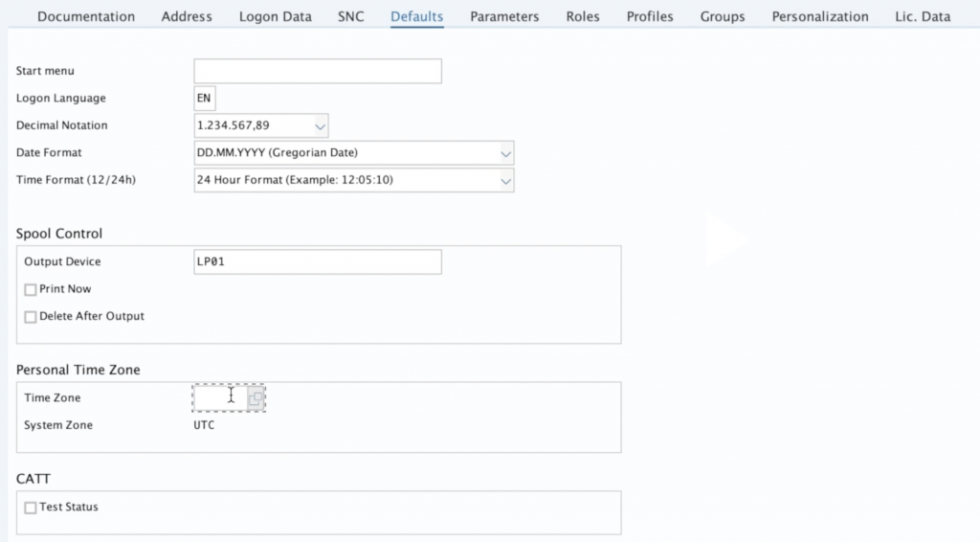Open the Groups tab

pyautogui.click(x=723, y=16)
